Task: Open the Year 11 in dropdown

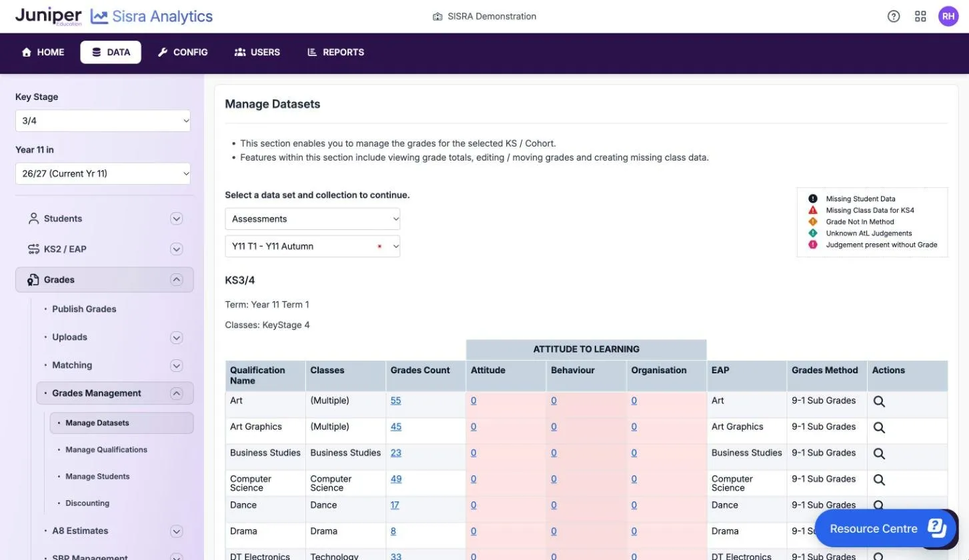Action: click(103, 173)
